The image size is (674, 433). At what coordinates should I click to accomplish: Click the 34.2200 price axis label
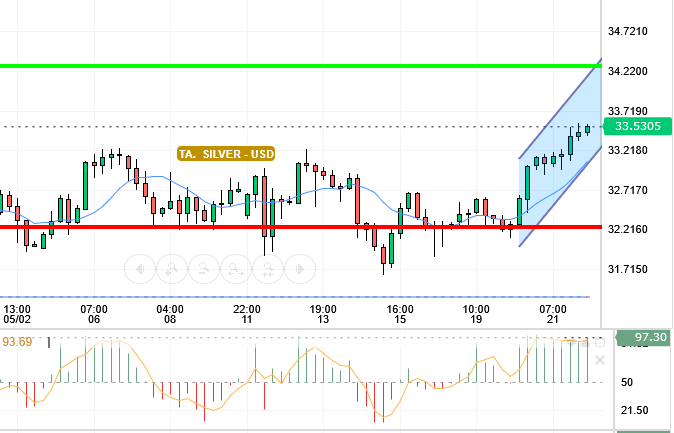click(627, 71)
